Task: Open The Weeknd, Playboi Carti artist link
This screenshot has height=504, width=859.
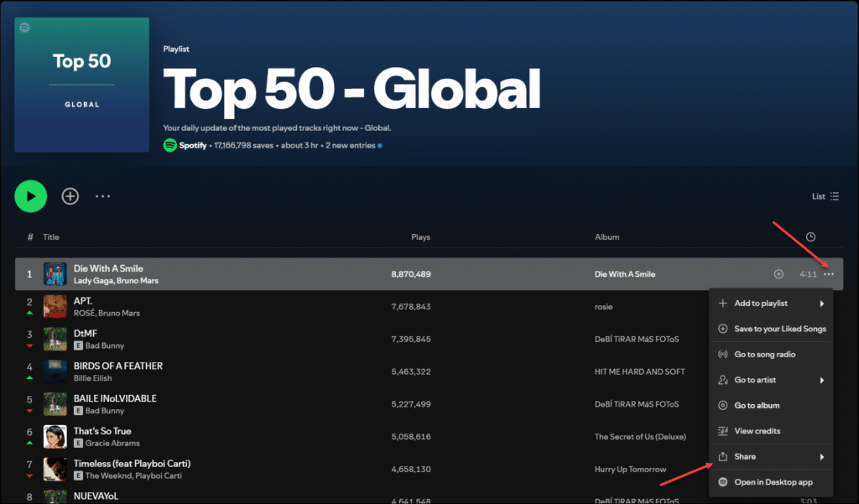Action: (x=133, y=475)
